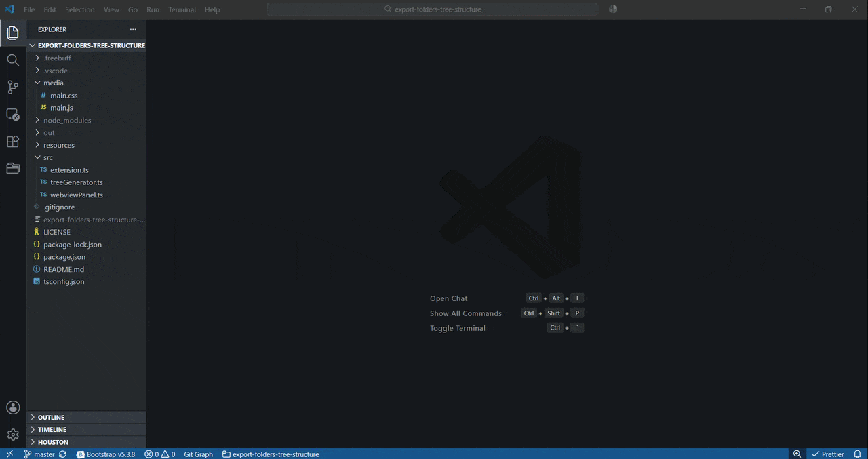Image resolution: width=868 pixels, height=459 pixels.
Task: Expand the resources folder
Action: (86, 145)
